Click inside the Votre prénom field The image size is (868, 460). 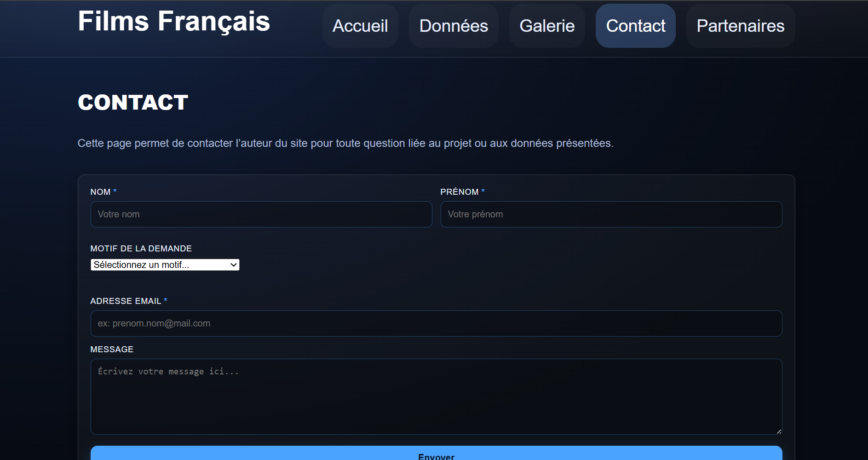click(x=611, y=214)
